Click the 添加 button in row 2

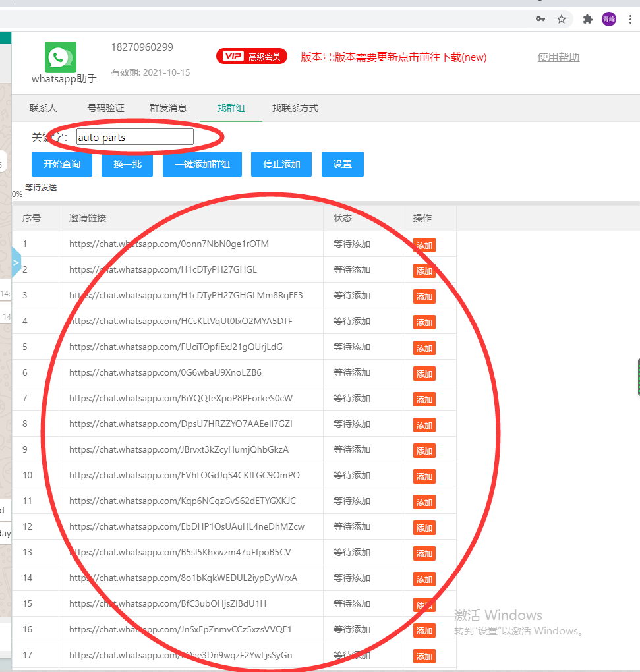[424, 271]
